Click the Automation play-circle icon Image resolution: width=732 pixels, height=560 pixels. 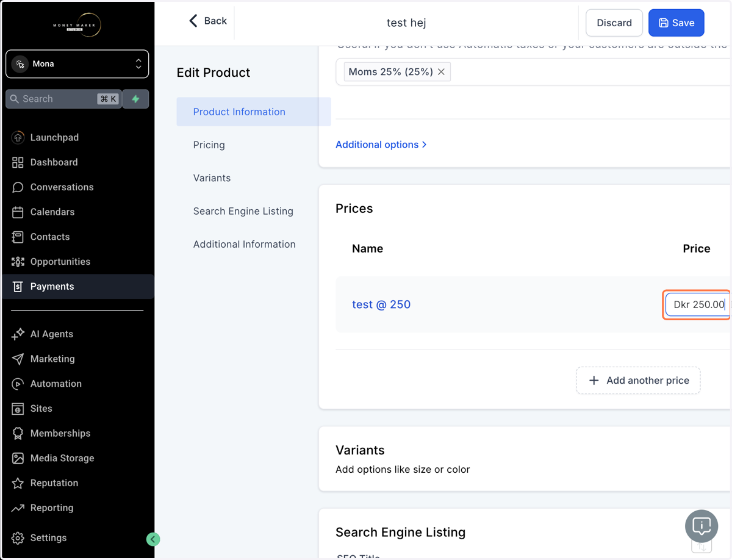pyautogui.click(x=18, y=384)
